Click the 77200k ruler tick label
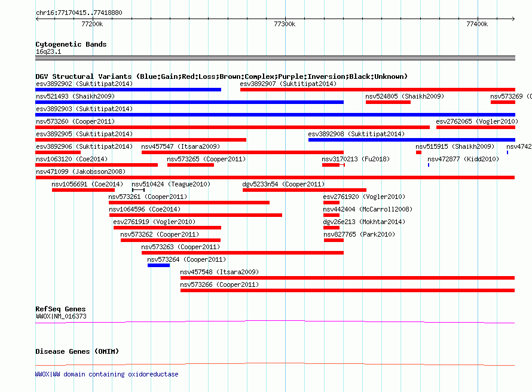 (x=92, y=24)
